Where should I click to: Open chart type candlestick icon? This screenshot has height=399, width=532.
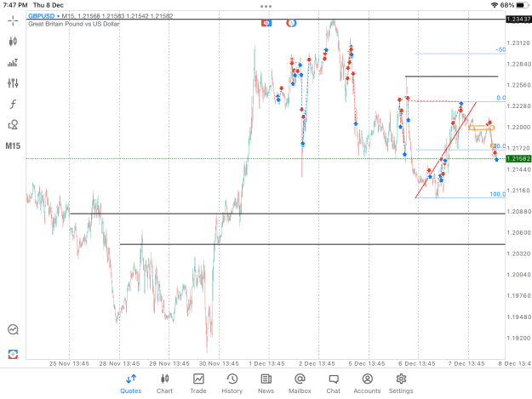13,42
